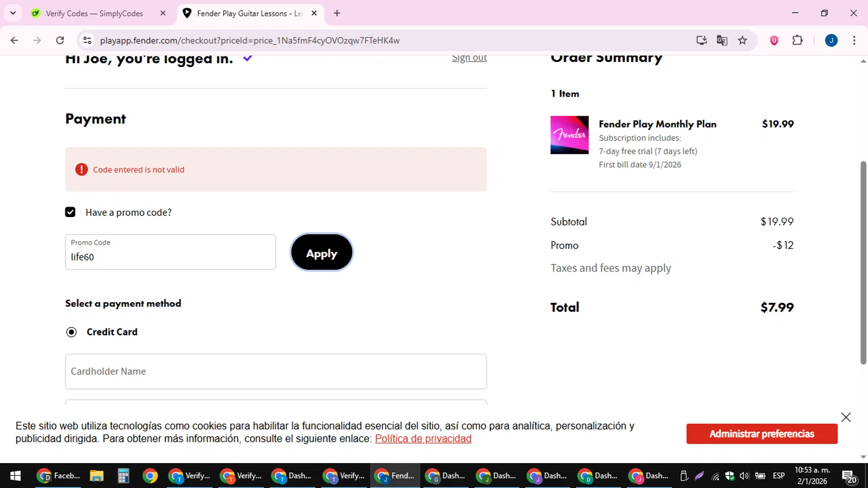Click the Fender Play Monthly Plan title
Image resolution: width=868 pixels, height=488 pixels.
pyautogui.click(x=657, y=124)
